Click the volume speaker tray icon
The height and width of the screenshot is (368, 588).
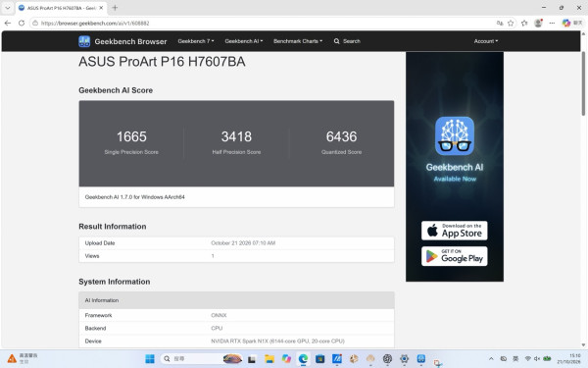pos(537,359)
